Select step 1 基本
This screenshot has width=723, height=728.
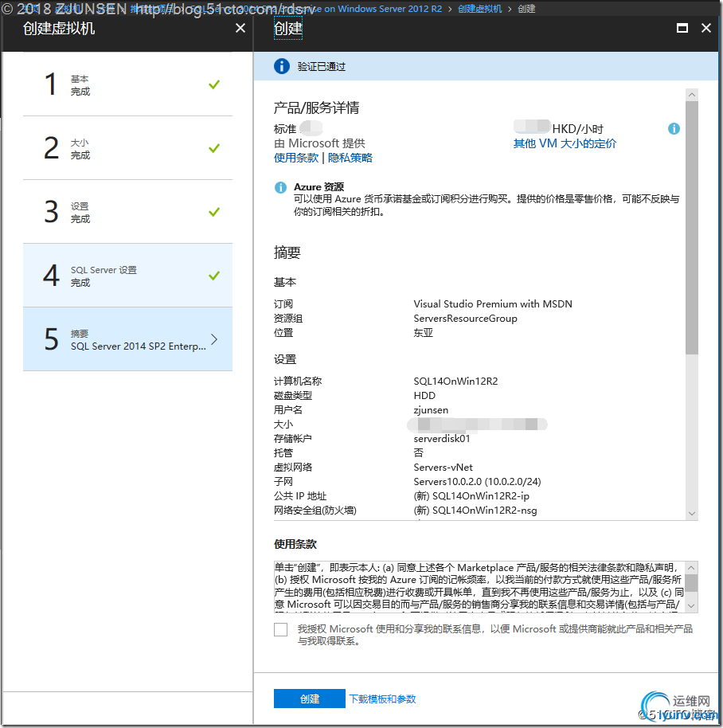pyautogui.click(x=127, y=84)
